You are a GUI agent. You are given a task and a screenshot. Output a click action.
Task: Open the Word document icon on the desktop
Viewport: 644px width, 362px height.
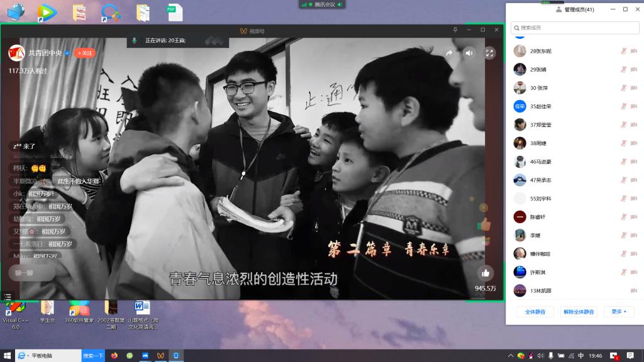tap(142, 308)
